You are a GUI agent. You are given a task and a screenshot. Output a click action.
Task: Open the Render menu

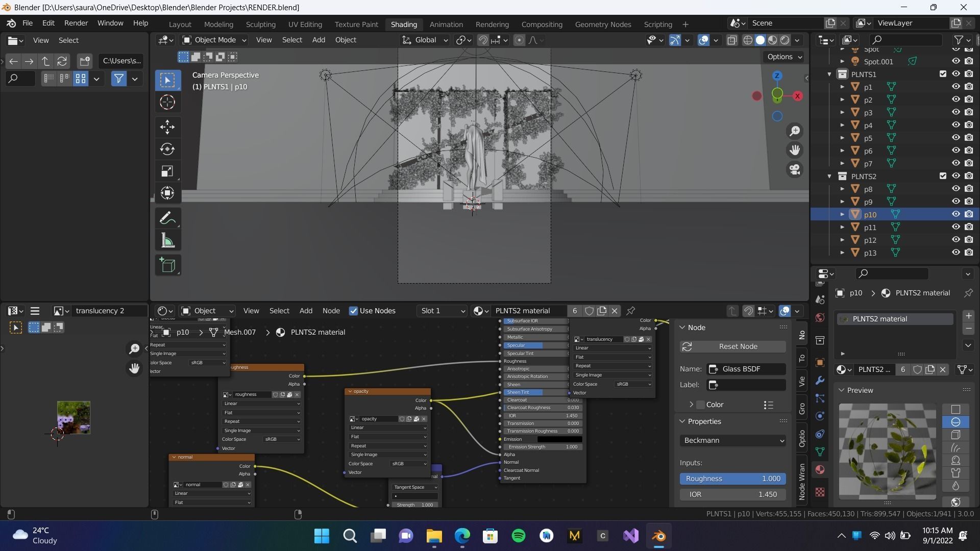pos(76,23)
